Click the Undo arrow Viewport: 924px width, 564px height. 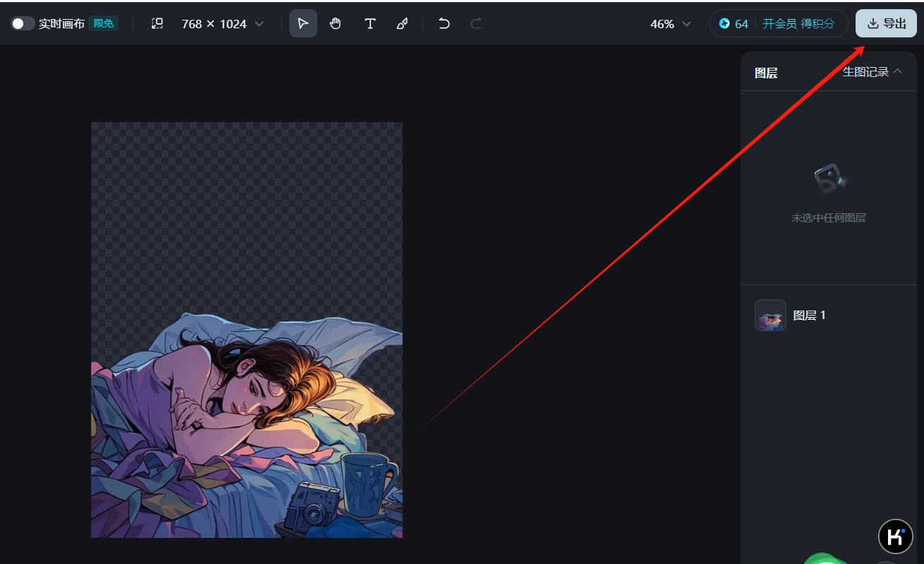pyautogui.click(x=444, y=23)
